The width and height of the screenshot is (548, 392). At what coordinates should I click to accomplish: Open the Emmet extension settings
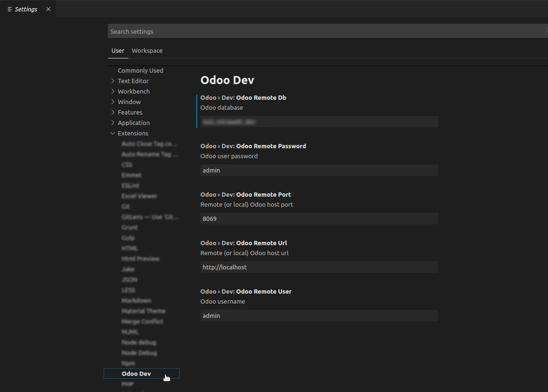click(131, 175)
